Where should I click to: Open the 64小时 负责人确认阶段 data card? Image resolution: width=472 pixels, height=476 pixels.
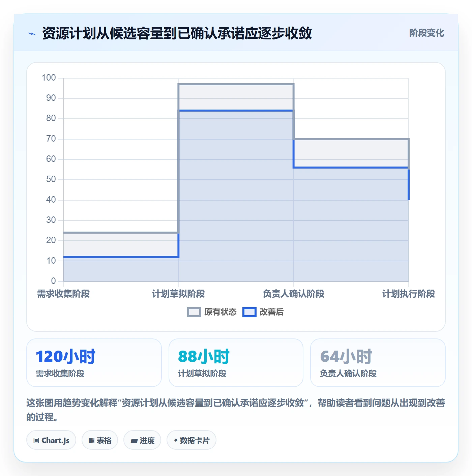point(378,363)
